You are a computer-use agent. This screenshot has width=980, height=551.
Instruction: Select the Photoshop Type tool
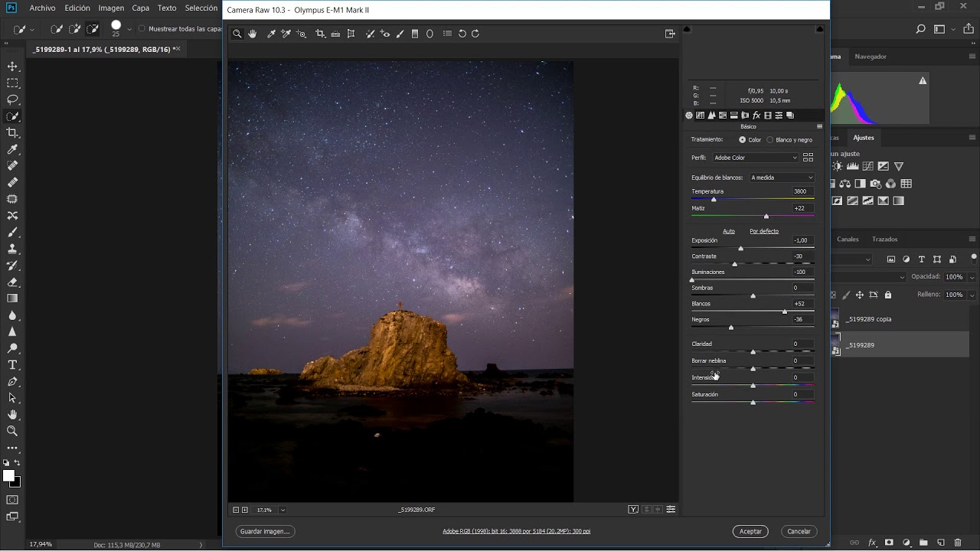[x=13, y=365]
